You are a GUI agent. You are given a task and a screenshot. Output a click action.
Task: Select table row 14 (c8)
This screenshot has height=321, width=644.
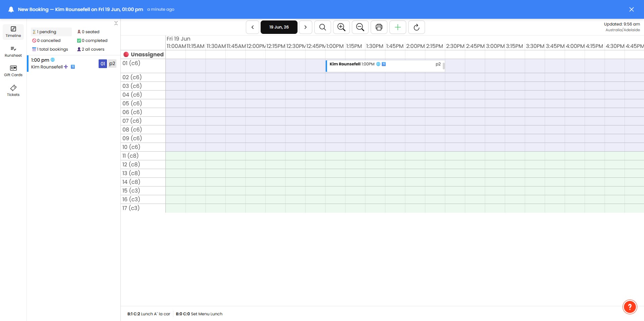point(143,182)
